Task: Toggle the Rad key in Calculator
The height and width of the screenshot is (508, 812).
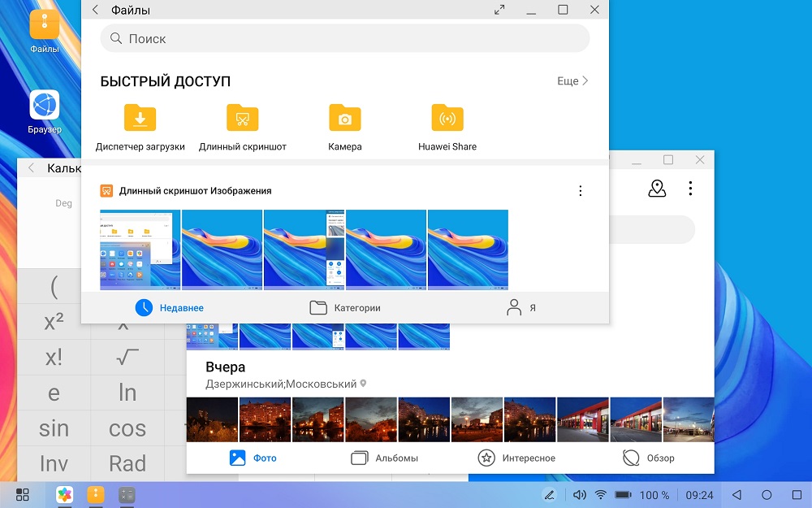Action: [127, 463]
